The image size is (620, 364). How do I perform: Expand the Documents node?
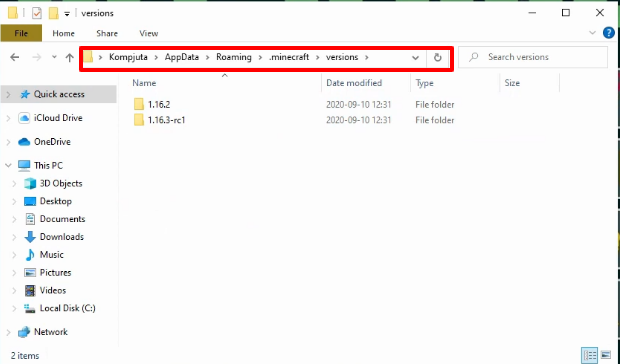point(14,219)
